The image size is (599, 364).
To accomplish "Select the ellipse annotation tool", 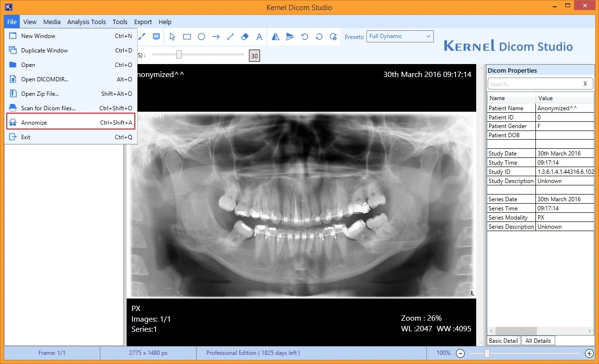I will [201, 37].
